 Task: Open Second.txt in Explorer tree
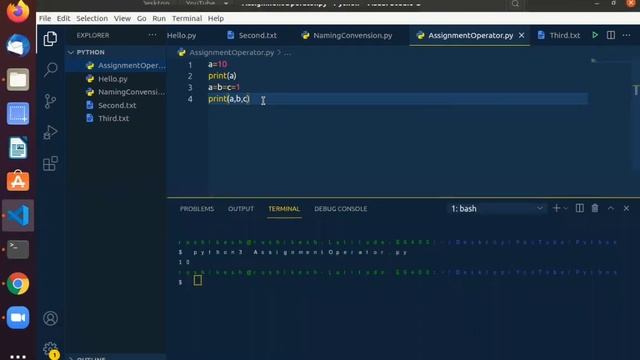tap(116, 105)
